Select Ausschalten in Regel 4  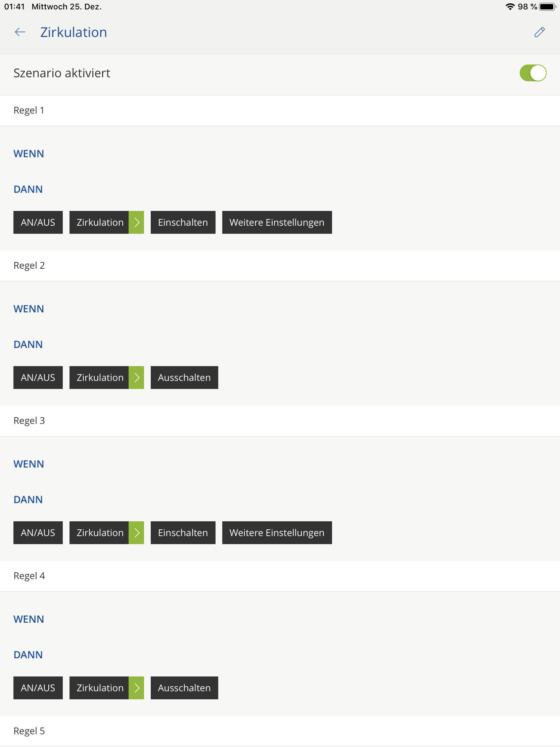(x=184, y=688)
